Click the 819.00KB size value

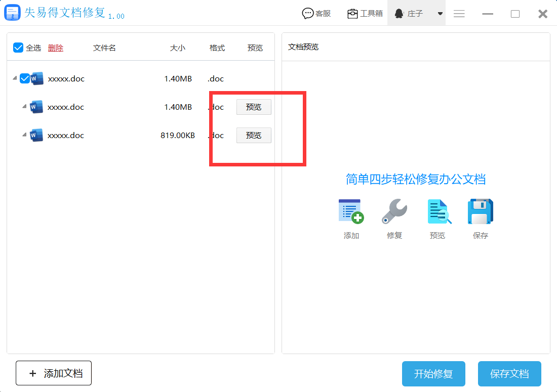(x=178, y=136)
